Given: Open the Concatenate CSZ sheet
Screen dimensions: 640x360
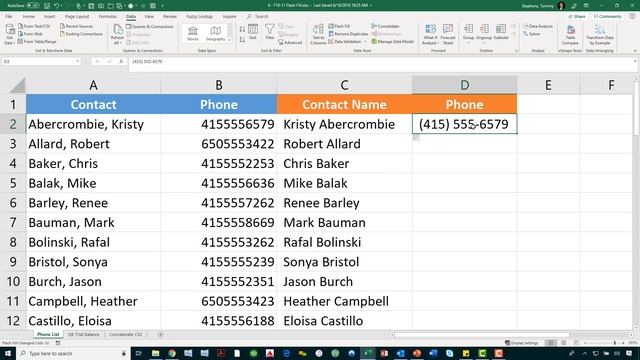Looking at the screenshot, I should [125, 334].
